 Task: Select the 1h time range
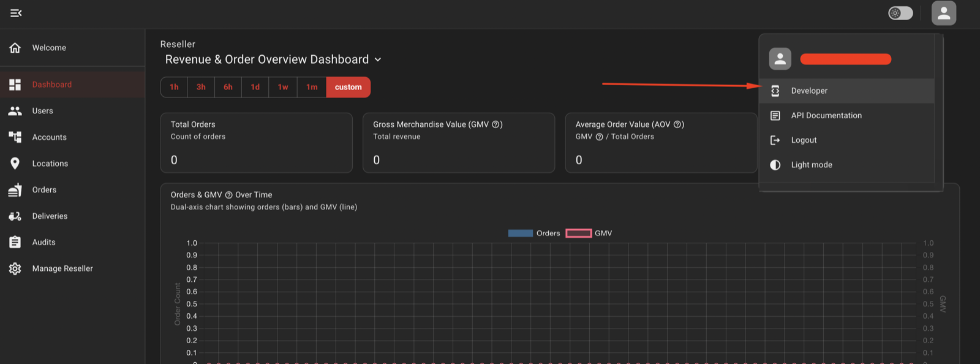[x=174, y=87]
